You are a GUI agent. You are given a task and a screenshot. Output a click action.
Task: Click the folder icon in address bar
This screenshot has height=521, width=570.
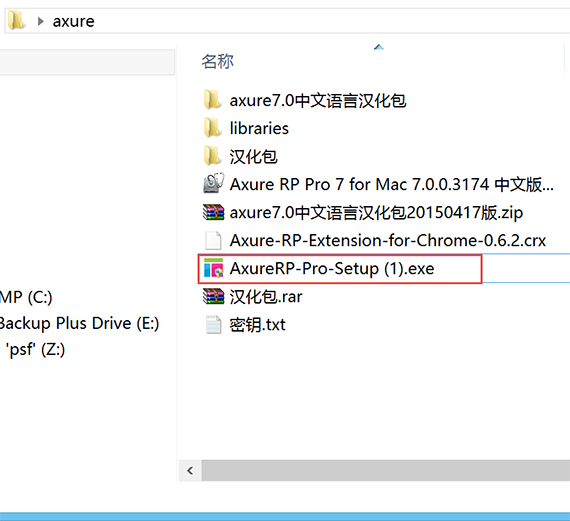click(16, 20)
